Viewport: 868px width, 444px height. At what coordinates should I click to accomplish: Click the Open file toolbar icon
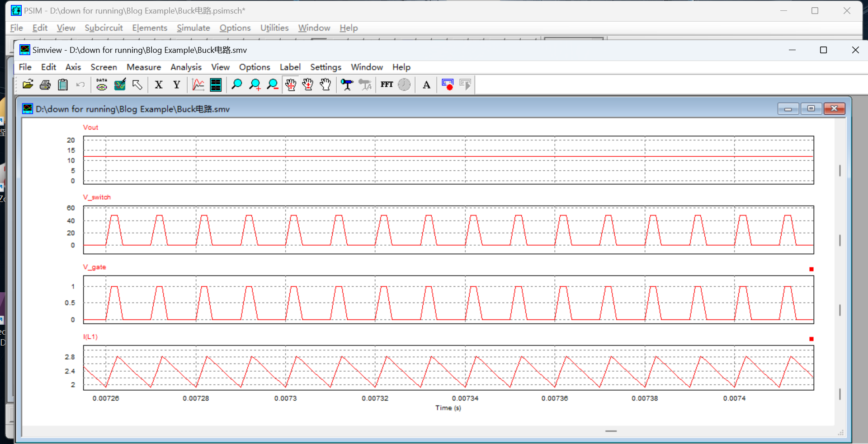[x=28, y=84]
